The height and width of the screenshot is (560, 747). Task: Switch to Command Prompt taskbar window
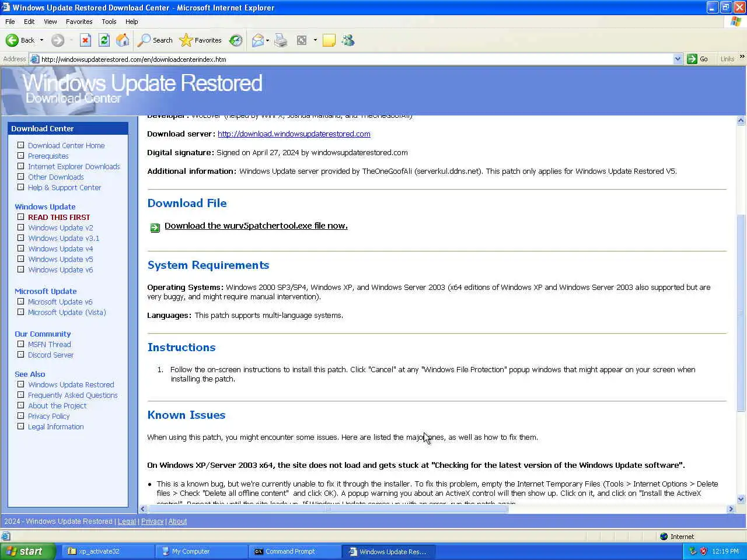tap(295, 551)
